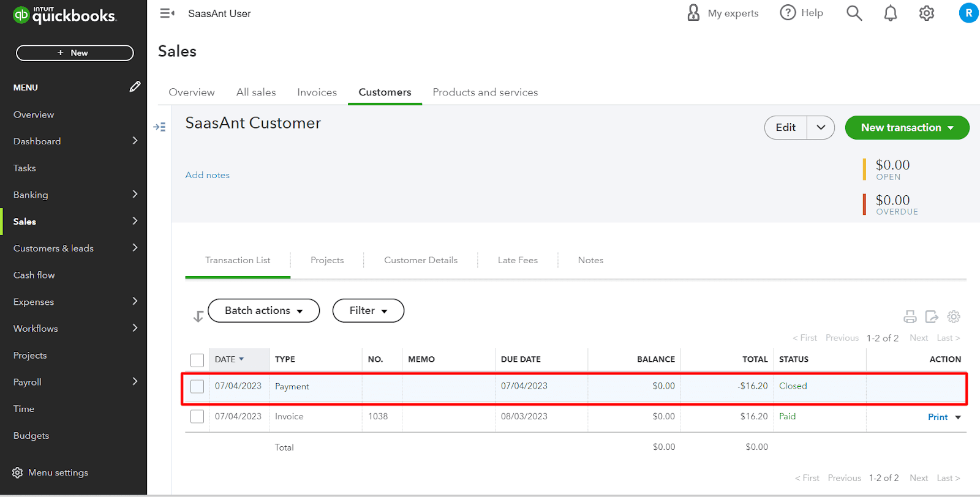
Task: Click the batch action arrow icon
Action: [198, 316]
